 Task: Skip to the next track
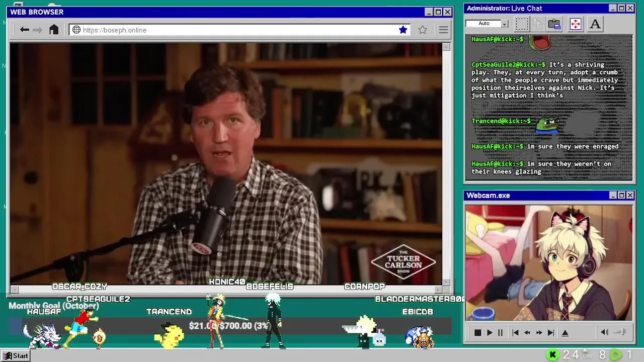551,333
